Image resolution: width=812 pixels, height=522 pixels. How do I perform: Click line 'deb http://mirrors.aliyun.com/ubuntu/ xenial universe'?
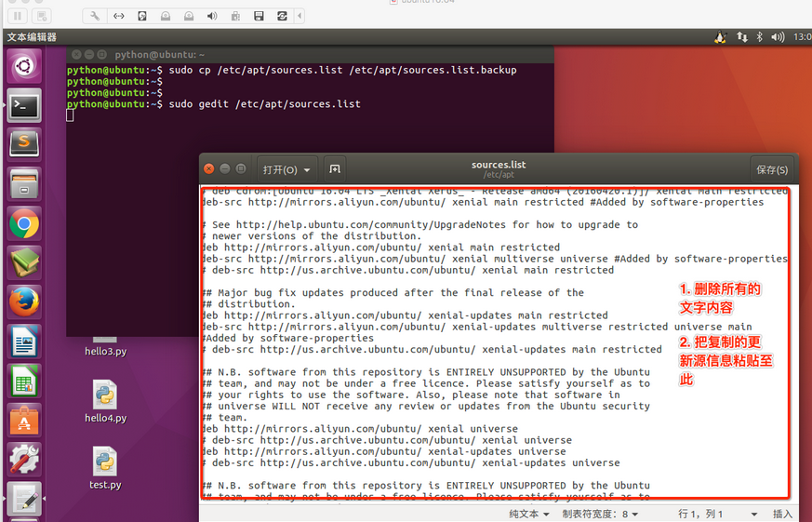[360, 429]
